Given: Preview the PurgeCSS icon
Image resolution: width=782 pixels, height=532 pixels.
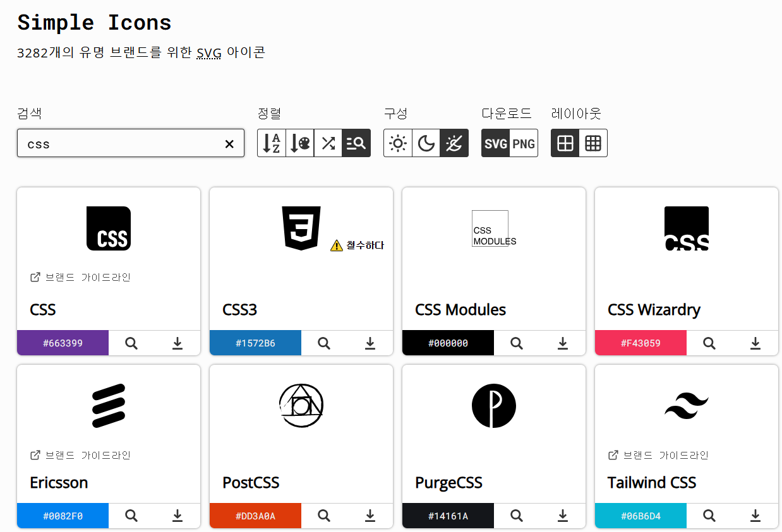Looking at the screenshot, I should [517, 516].
